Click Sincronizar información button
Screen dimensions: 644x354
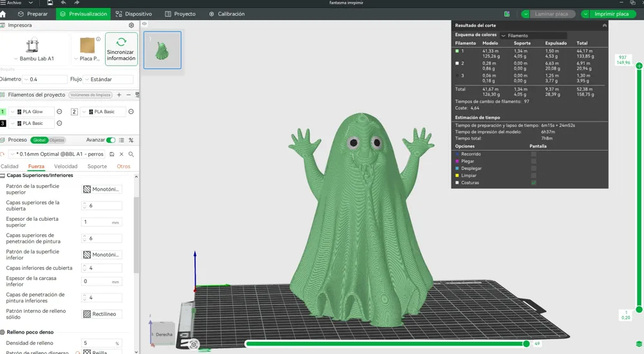(121, 49)
